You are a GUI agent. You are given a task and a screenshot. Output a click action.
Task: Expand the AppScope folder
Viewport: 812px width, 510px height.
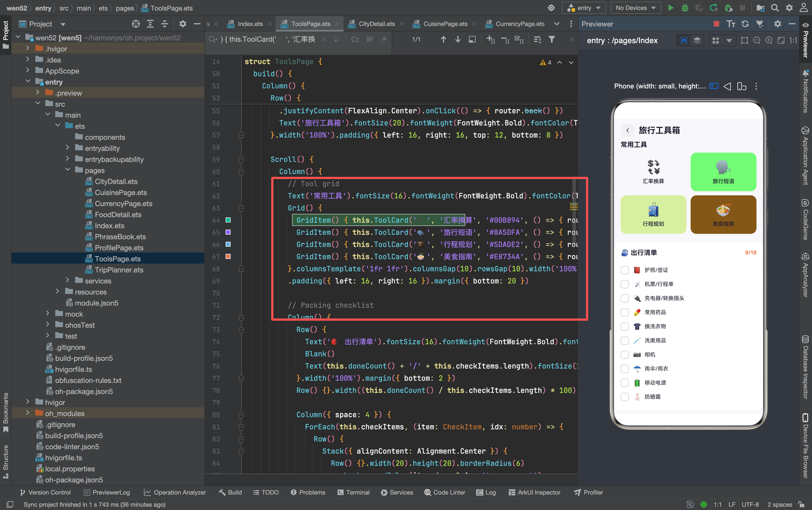[x=28, y=71]
